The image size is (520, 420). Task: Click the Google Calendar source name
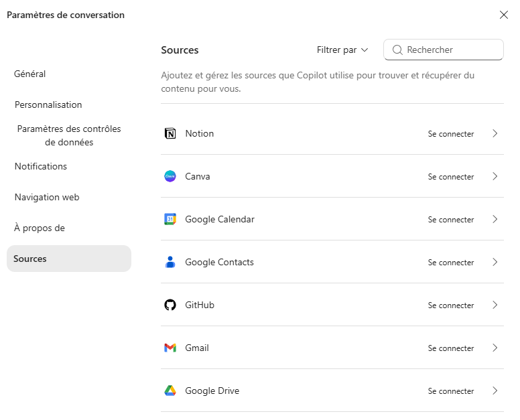click(220, 220)
